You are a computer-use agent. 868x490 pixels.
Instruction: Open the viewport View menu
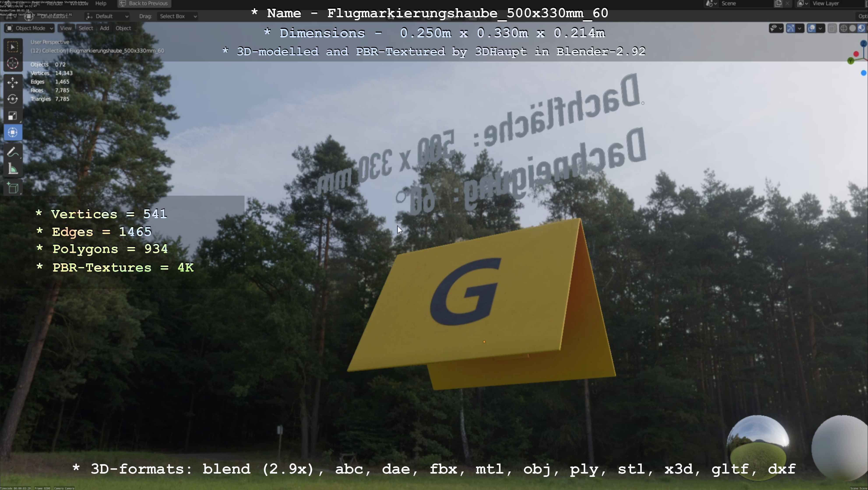point(66,28)
